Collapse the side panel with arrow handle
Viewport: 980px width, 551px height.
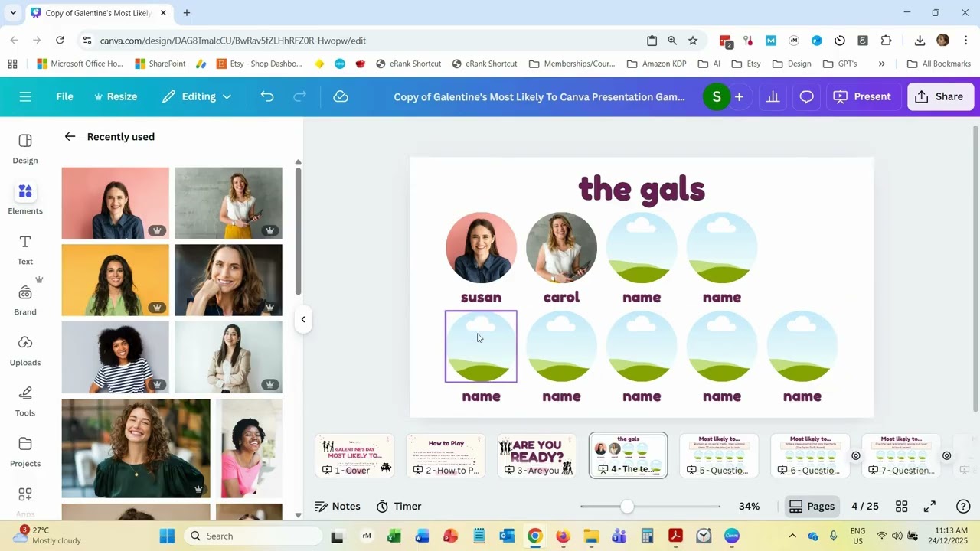(303, 319)
